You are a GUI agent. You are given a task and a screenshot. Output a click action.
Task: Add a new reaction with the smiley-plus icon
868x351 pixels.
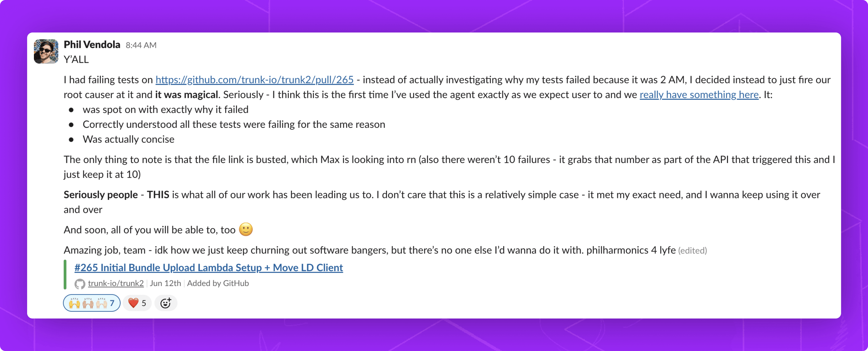point(165,303)
